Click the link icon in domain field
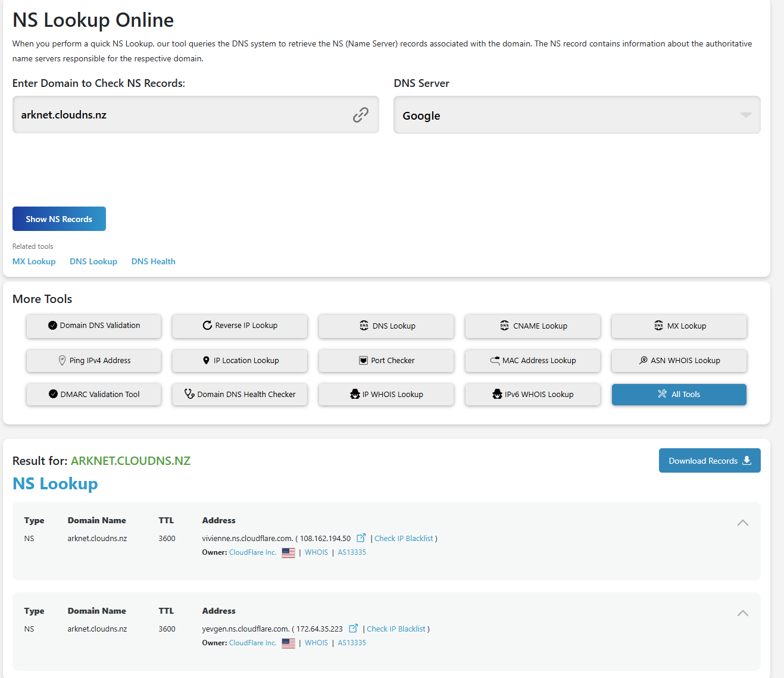Viewport: 784px width, 678px height. pyautogui.click(x=361, y=115)
